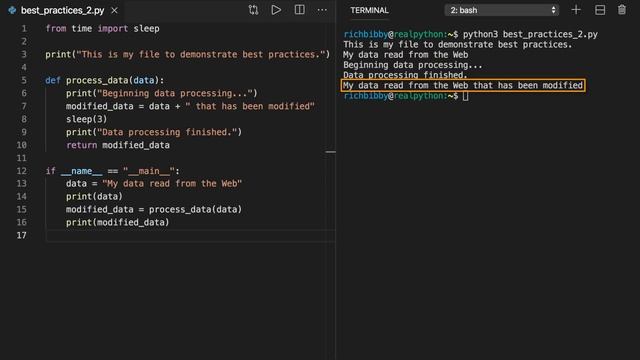Click the terminal cursor at the last prompt

click(465, 96)
